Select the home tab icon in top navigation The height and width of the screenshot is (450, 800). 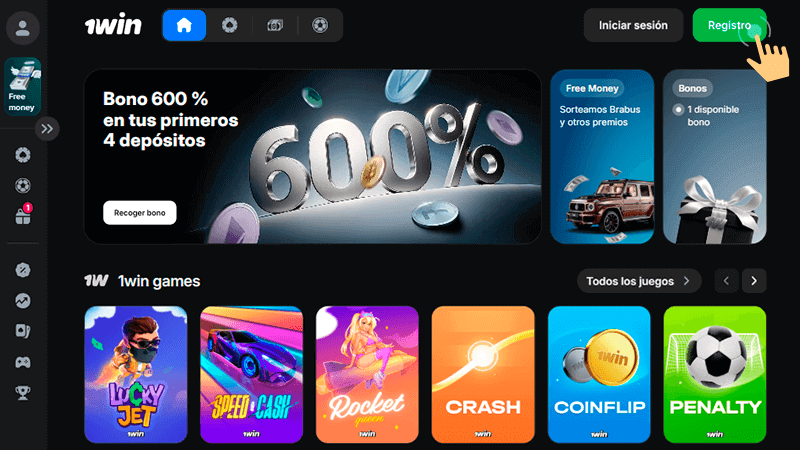(x=184, y=25)
